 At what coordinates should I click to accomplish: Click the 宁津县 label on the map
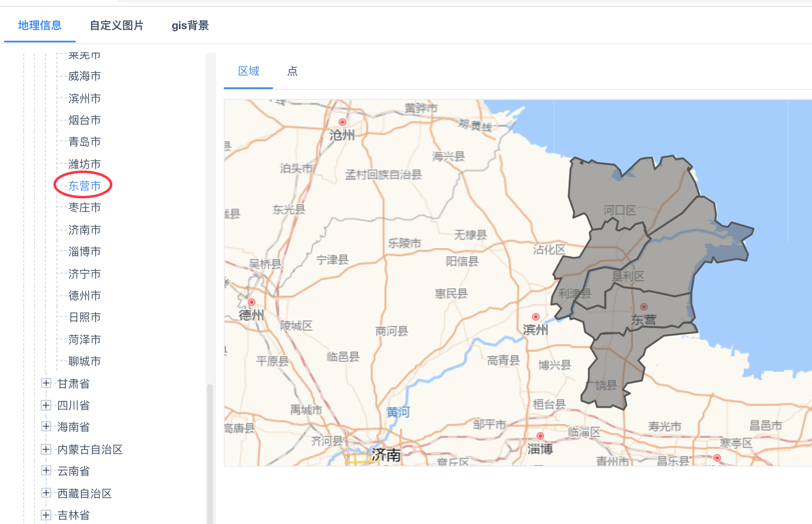(332, 260)
